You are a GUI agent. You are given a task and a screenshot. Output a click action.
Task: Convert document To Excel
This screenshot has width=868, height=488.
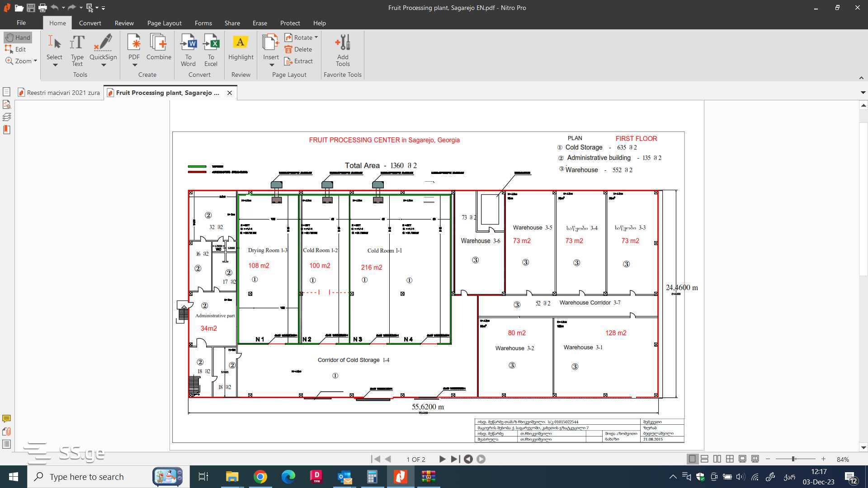pos(211,50)
